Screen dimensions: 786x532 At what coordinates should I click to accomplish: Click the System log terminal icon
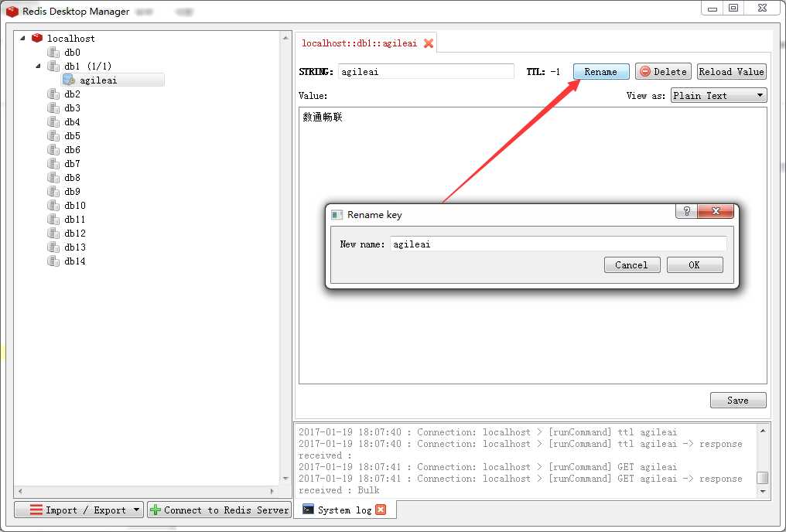pos(308,510)
